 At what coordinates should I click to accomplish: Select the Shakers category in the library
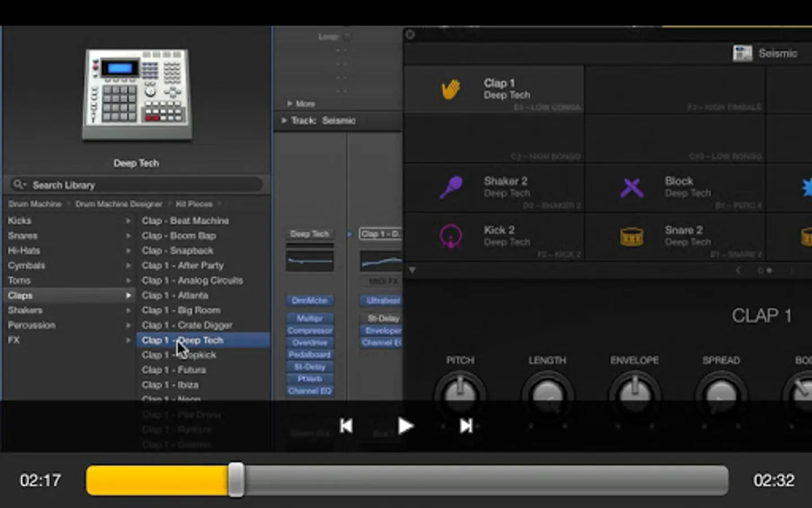point(69,310)
